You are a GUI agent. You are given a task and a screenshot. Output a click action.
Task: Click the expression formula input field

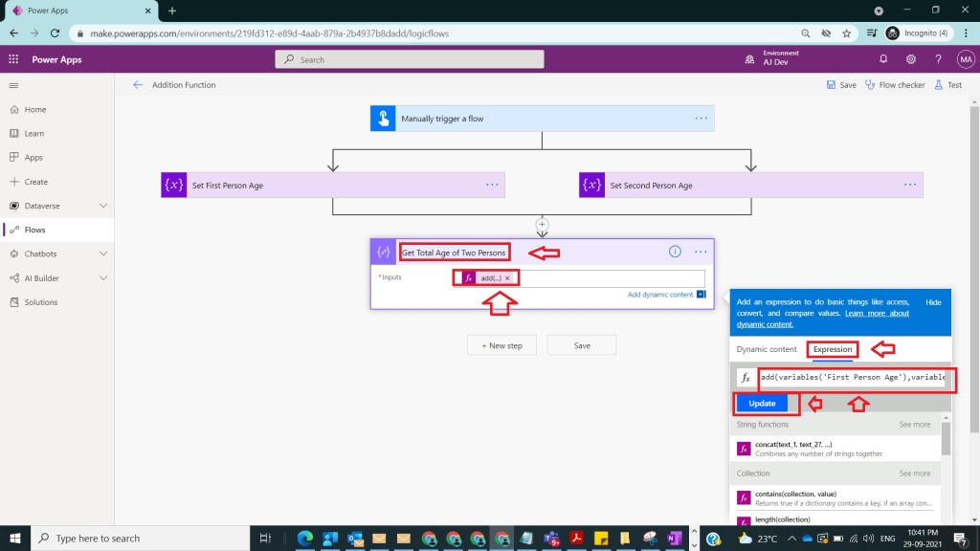(852, 378)
